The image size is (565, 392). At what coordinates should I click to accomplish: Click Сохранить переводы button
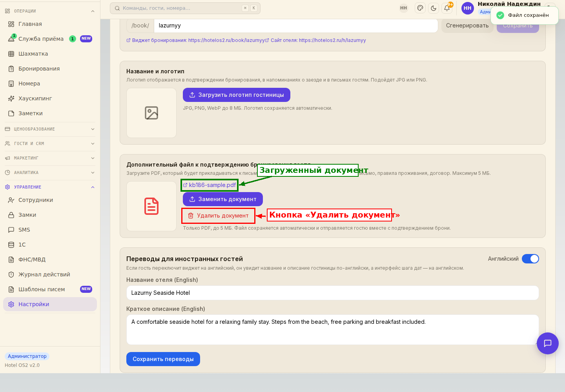coord(163,359)
